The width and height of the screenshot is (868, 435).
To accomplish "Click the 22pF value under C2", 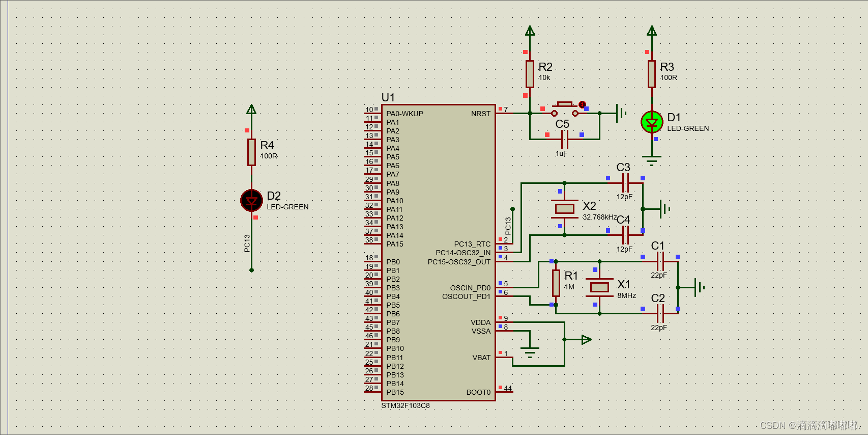I will click(x=659, y=328).
